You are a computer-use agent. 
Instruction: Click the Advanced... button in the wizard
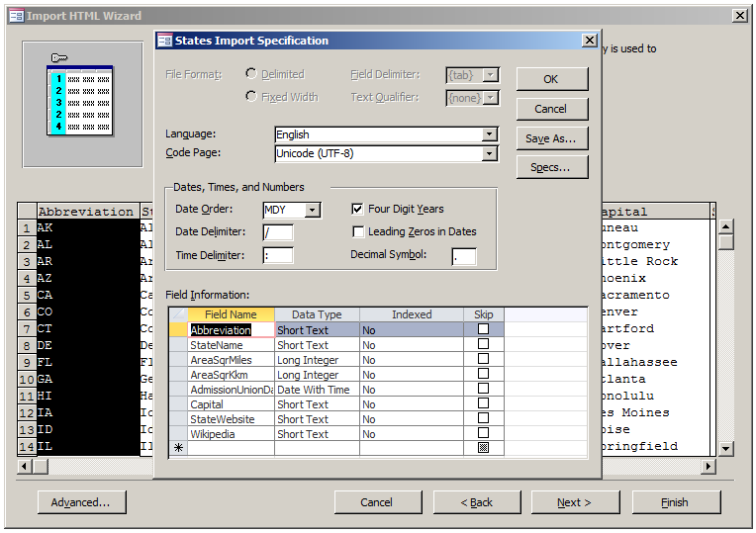point(82,502)
